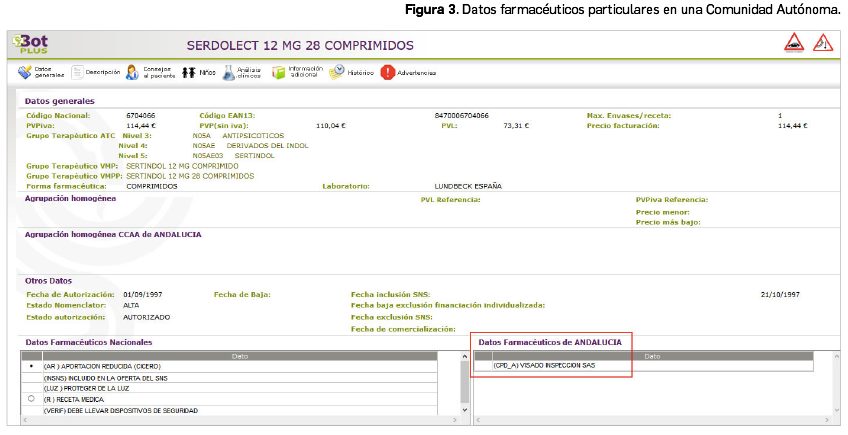Click Estado autorización value AUTORIZADO
This screenshot has width=848, height=435.
pyautogui.click(x=147, y=318)
